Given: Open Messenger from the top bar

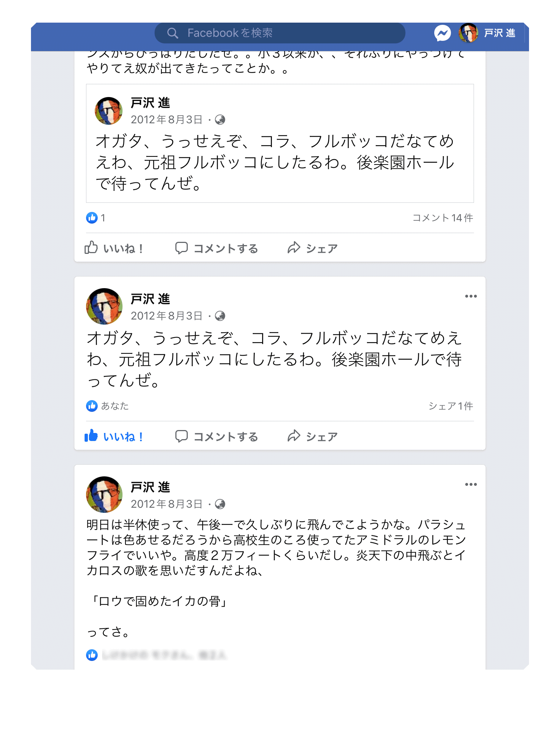Looking at the screenshot, I should point(442,33).
